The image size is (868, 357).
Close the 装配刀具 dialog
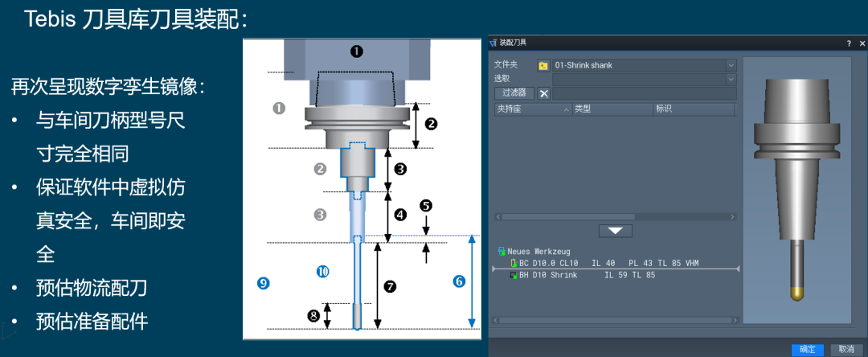click(862, 43)
